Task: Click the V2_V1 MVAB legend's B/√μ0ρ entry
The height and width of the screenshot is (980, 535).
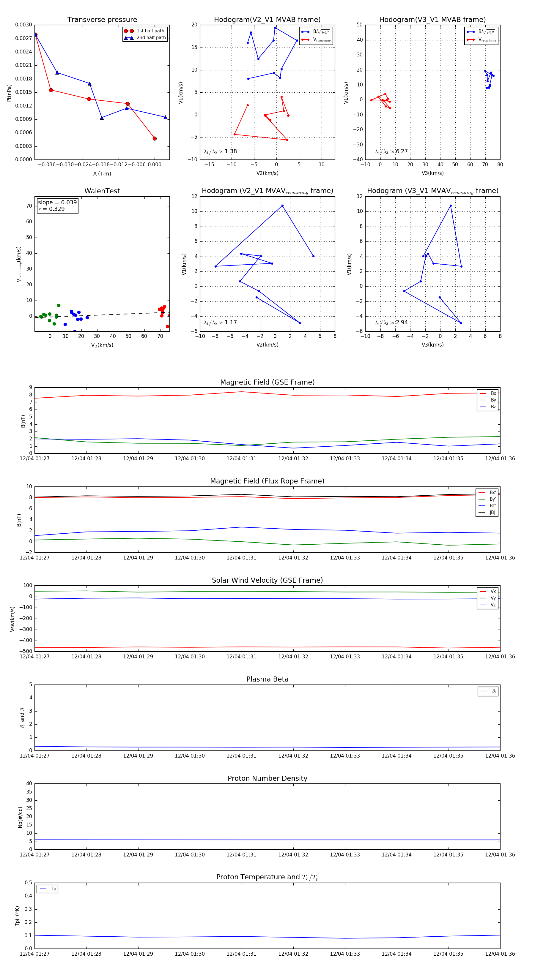Action: point(315,32)
